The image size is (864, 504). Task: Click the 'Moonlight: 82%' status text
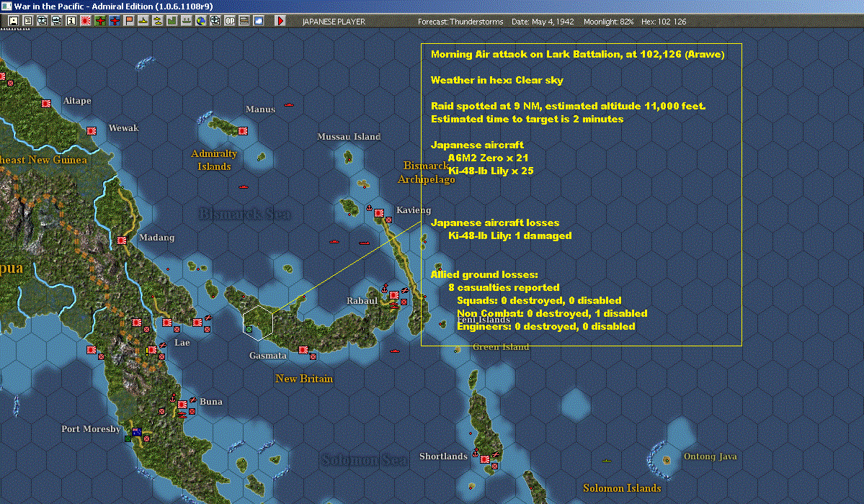[x=608, y=22]
